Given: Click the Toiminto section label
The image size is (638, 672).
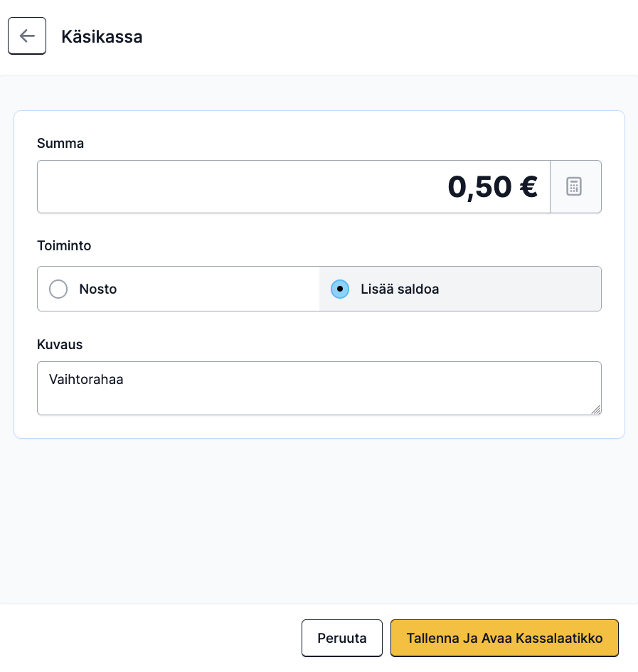Looking at the screenshot, I should click(64, 245).
